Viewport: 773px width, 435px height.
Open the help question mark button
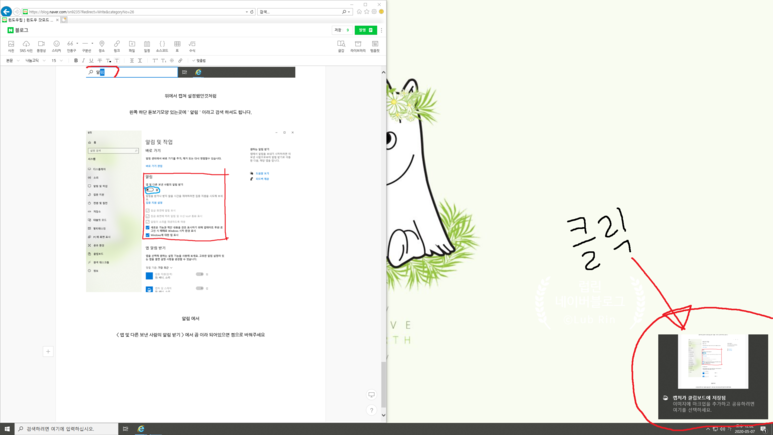(x=371, y=410)
